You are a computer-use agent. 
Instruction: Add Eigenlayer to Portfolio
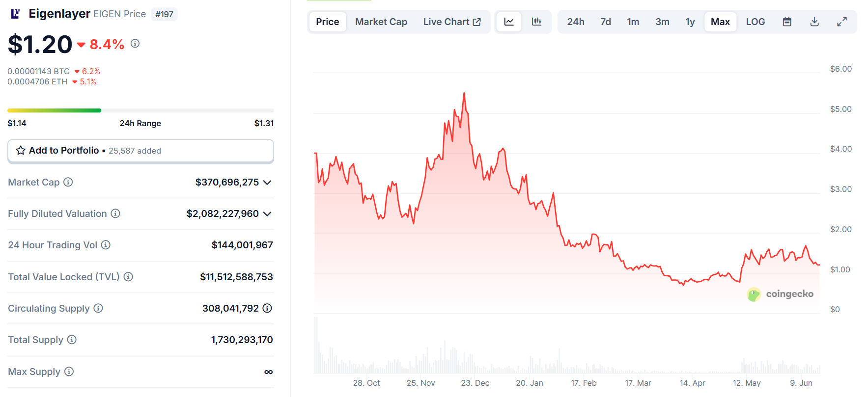140,151
